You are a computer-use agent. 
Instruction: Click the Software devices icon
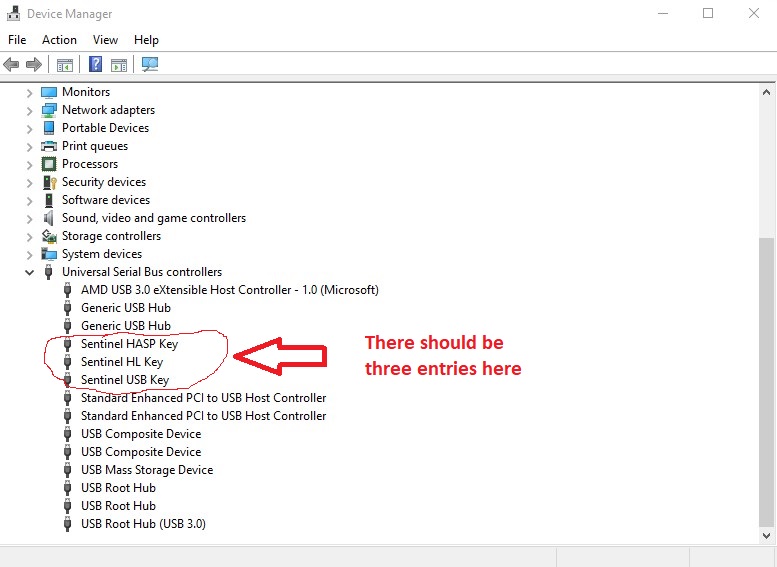49,200
